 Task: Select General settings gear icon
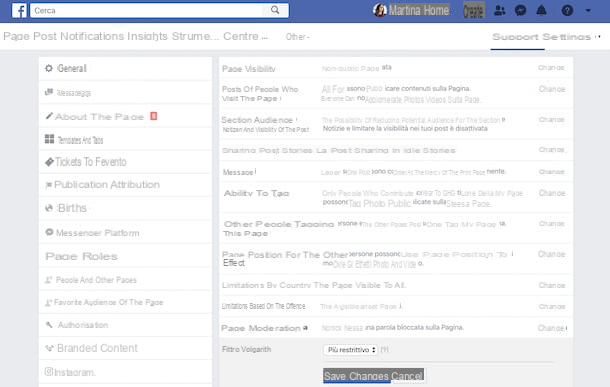coord(49,68)
